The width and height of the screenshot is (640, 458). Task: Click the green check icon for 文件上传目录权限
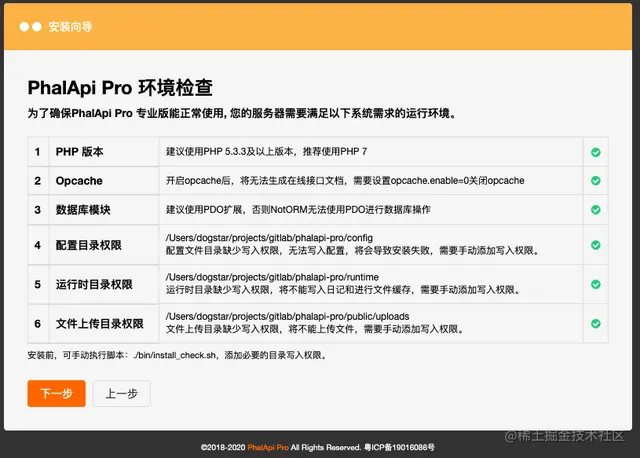tap(596, 324)
